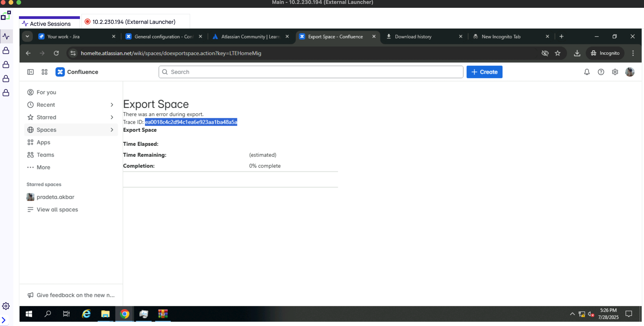Open Confluence settings gear icon
Screen dimensions: 644x326
[615, 72]
